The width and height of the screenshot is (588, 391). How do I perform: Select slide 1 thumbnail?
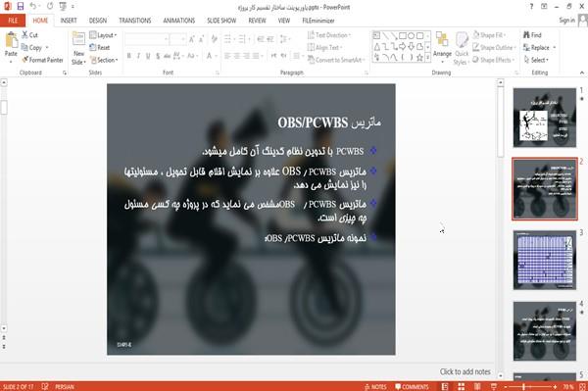(544, 118)
